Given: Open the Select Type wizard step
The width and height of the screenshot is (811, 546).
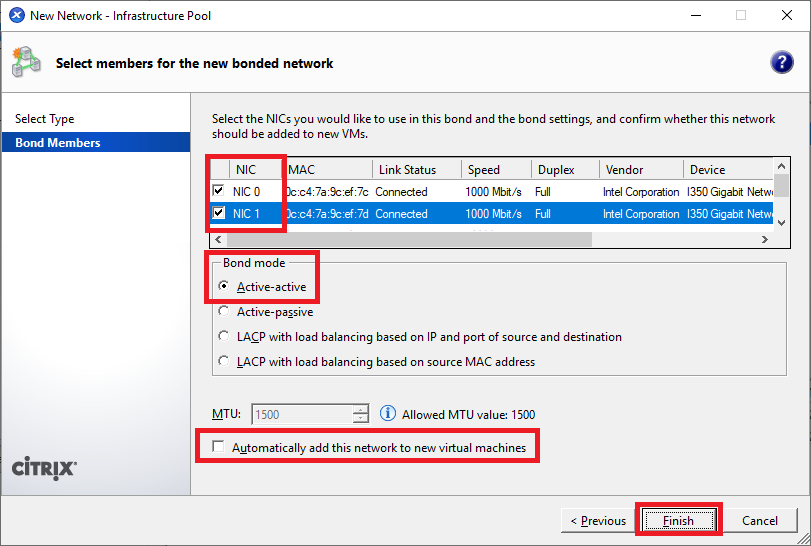Looking at the screenshot, I should pos(45,119).
